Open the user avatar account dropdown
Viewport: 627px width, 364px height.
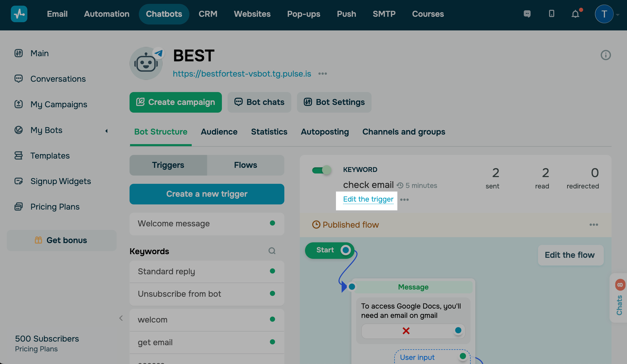click(x=604, y=14)
